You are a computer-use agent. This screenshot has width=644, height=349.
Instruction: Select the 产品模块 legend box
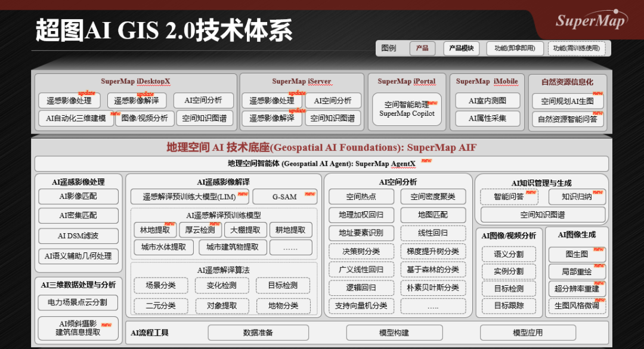tap(462, 48)
